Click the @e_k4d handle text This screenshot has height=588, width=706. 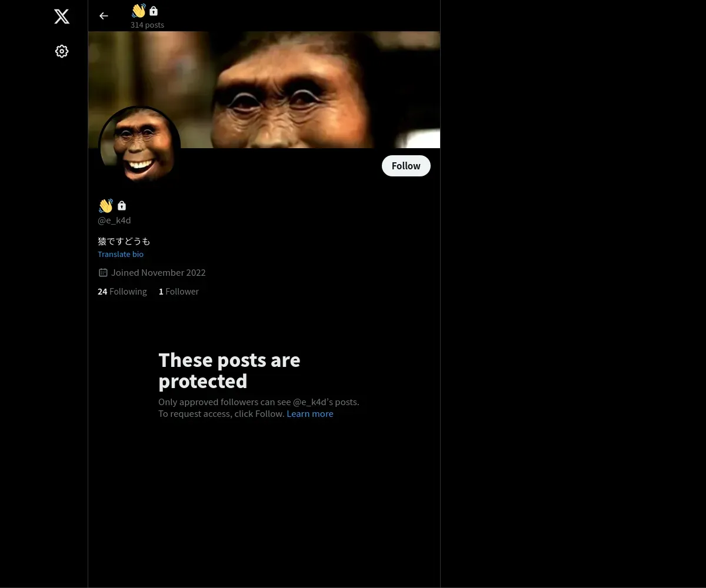(114, 220)
